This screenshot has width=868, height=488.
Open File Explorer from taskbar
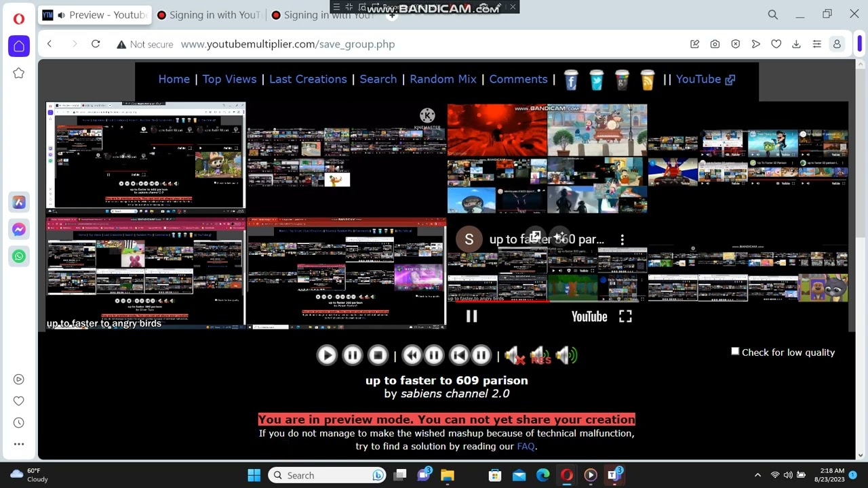[447, 475]
